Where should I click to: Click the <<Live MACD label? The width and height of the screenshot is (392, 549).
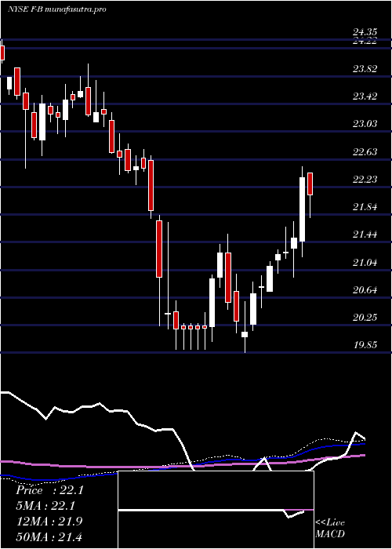click(x=330, y=528)
